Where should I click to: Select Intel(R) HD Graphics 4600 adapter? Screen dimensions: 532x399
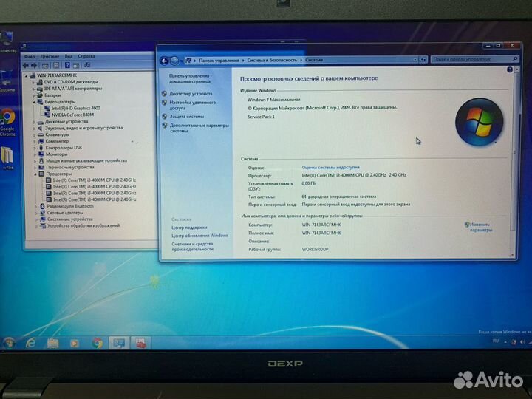[x=75, y=108]
